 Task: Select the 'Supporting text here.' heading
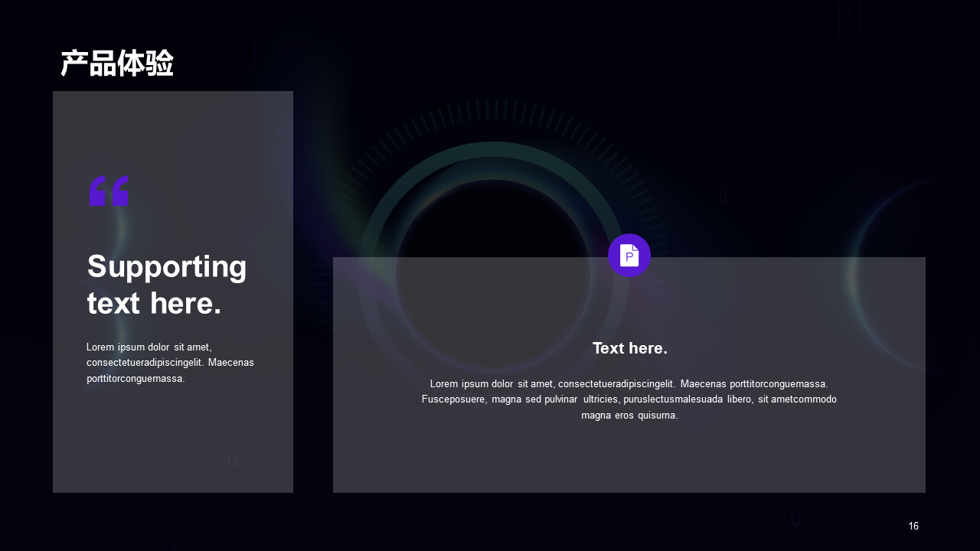(x=167, y=285)
